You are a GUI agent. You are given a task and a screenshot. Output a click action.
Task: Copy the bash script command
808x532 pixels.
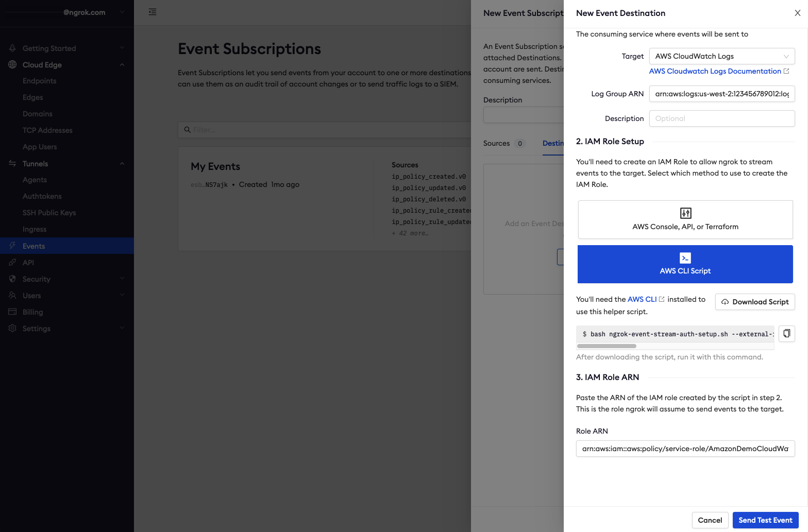tap(786, 334)
